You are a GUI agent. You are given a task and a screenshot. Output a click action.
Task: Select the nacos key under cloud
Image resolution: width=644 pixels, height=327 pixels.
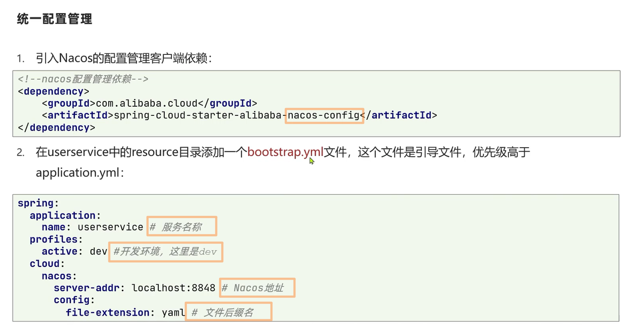(57, 276)
